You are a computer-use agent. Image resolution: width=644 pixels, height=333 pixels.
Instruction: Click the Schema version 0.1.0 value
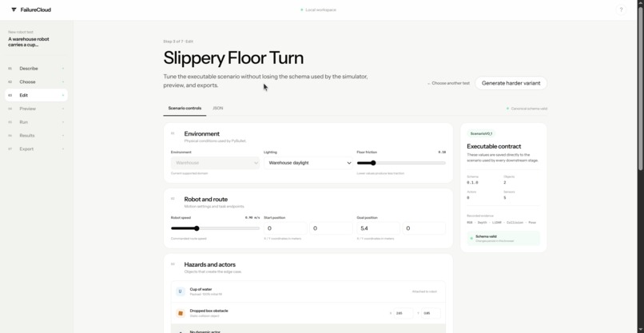(x=472, y=182)
